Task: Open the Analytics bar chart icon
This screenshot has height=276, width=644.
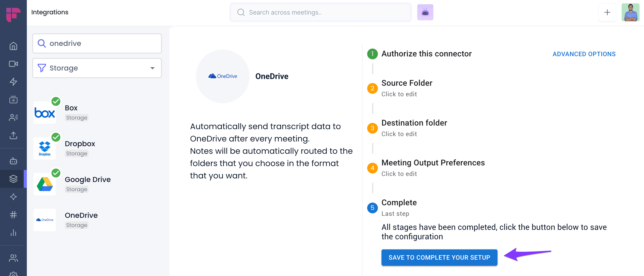Action: pyautogui.click(x=13, y=232)
